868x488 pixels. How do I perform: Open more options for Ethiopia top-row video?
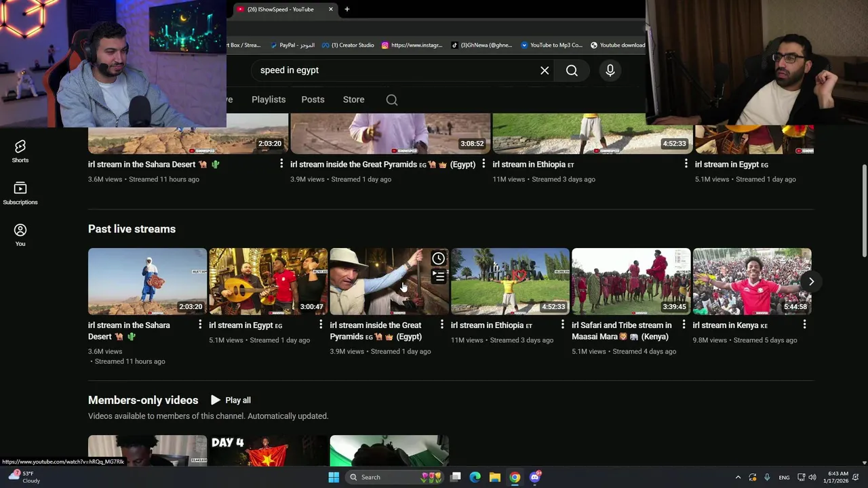(686, 164)
